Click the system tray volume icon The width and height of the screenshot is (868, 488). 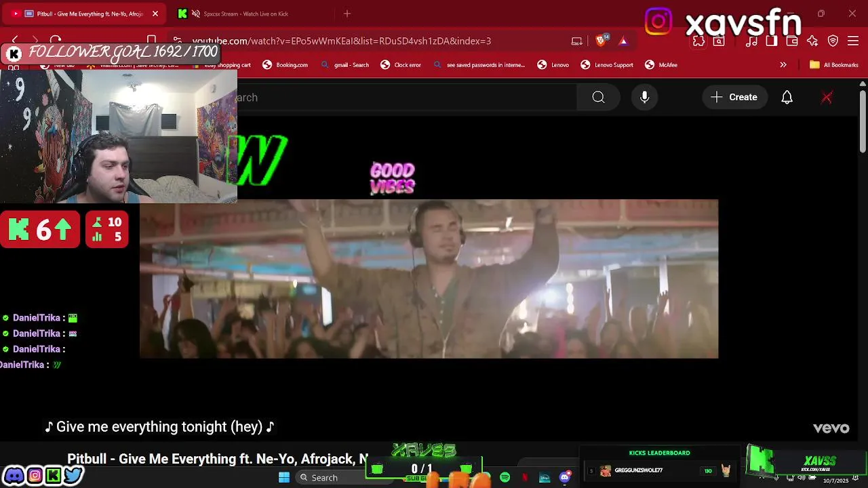(802, 478)
